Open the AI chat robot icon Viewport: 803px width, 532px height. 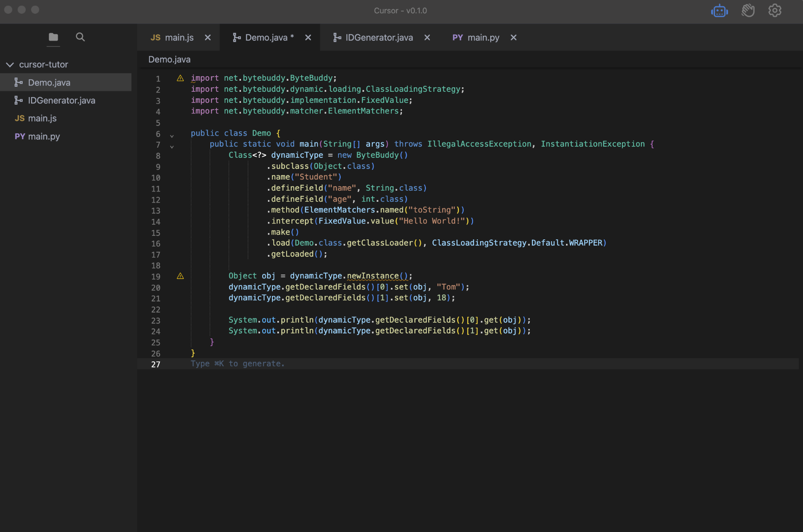pyautogui.click(x=719, y=11)
